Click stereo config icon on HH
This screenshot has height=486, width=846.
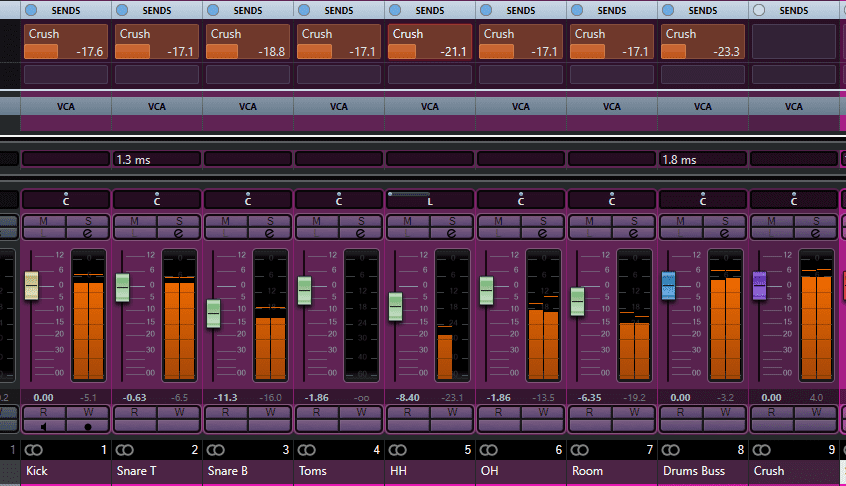398,450
